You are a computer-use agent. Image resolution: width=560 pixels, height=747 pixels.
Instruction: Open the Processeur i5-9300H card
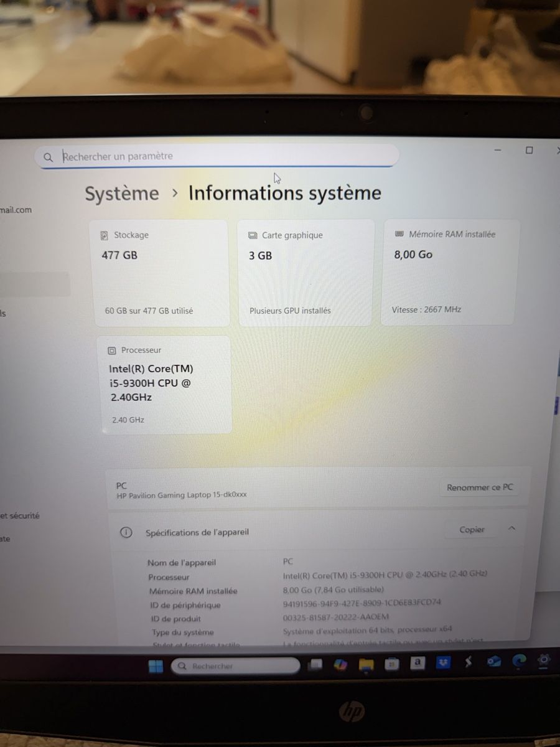(164, 385)
